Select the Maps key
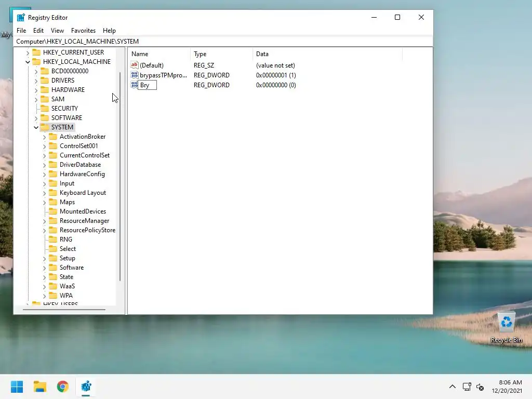 [67, 202]
